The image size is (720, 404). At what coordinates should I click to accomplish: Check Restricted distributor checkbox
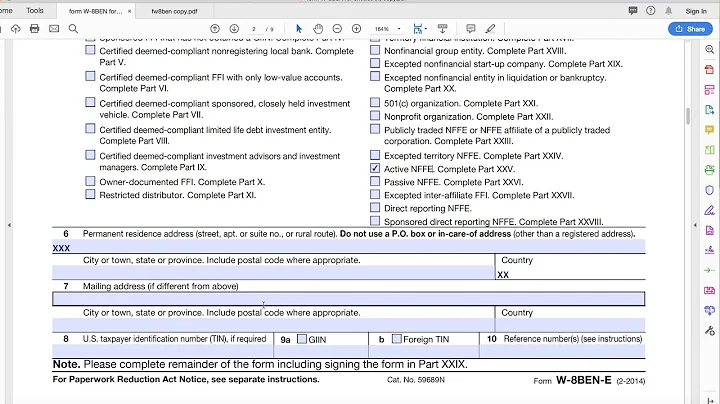[x=90, y=195]
